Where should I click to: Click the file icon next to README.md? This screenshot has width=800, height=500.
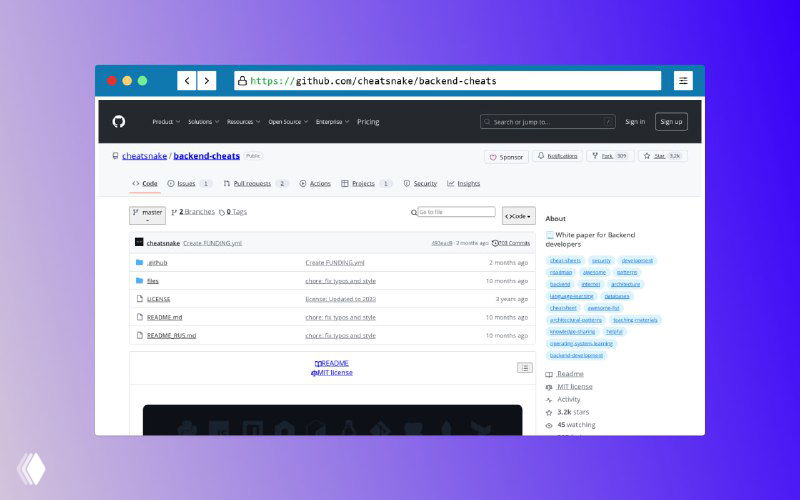pyautogui.click(x=139, y=317)
